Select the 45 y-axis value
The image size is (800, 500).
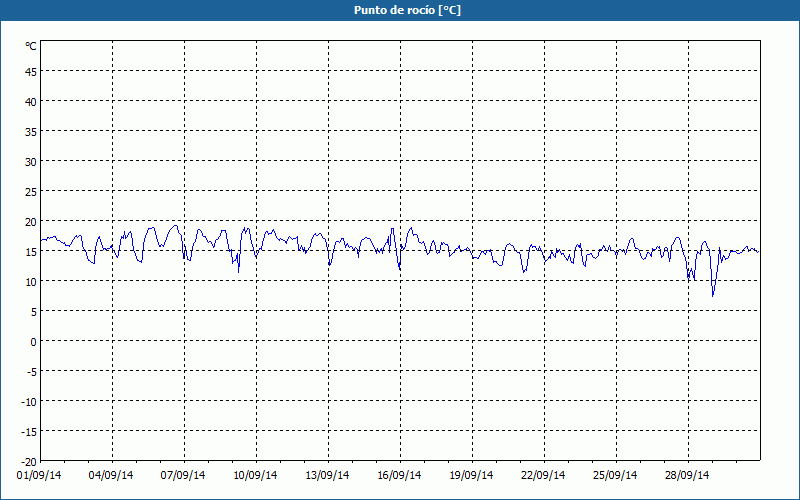coord(31,71)
